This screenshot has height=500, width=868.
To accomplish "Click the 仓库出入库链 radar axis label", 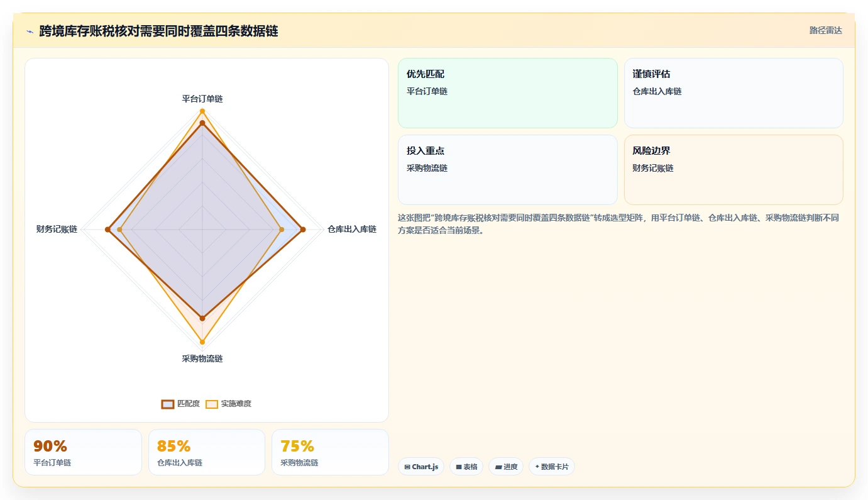I will 352,230.
